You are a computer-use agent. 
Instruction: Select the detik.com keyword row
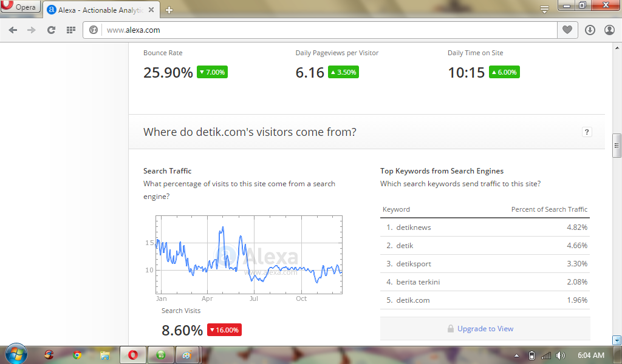pyautogui.click(x=485, y=300)
